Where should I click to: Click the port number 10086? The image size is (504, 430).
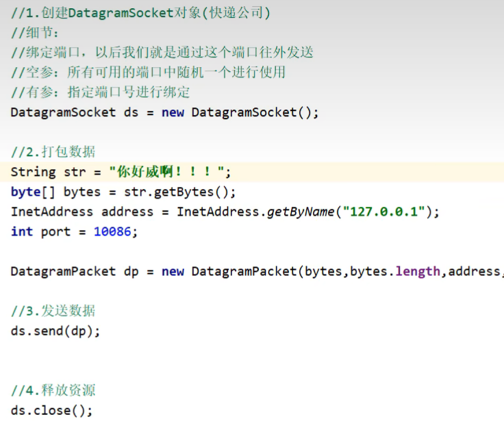point(112,231)
